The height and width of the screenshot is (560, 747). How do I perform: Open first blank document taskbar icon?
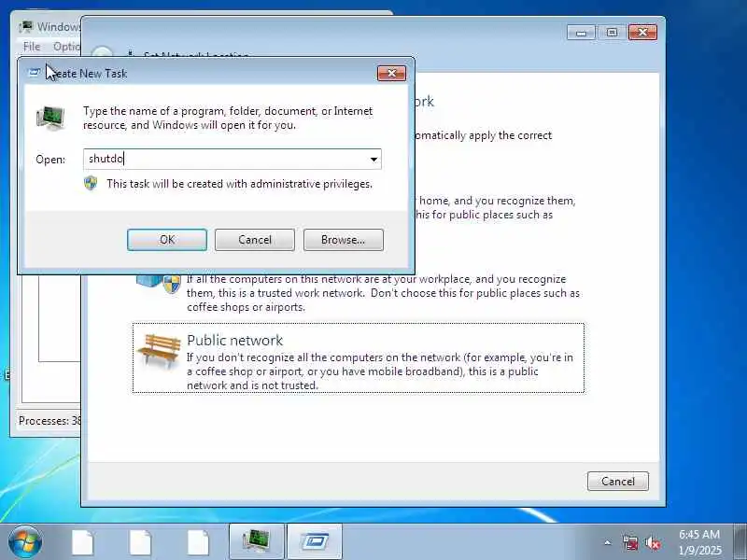tap(82, 542)
